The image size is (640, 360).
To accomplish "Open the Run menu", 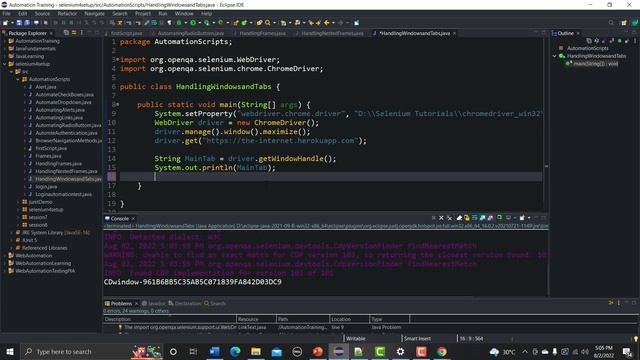I will 162,13.
